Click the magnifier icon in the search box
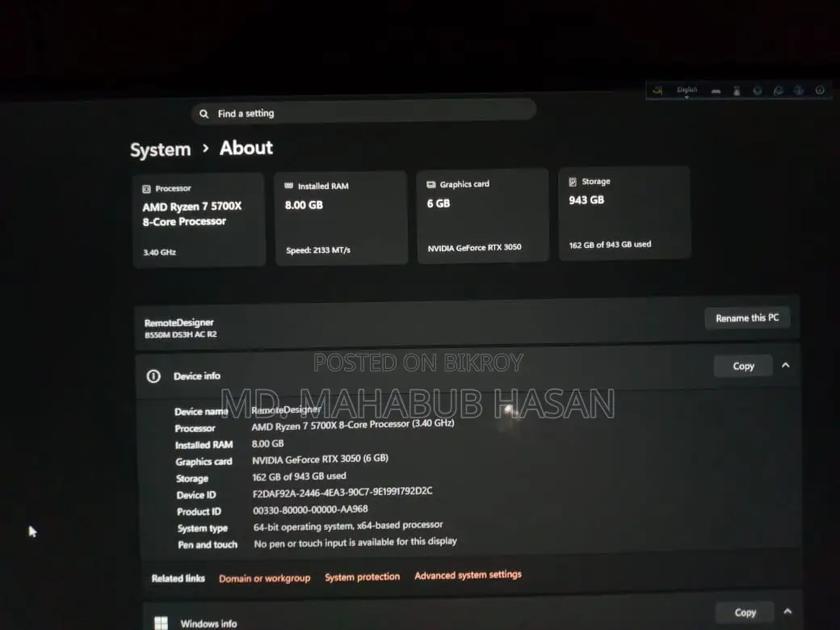The height and width of the screenshot is (630, 840). [x=204, y=114]
